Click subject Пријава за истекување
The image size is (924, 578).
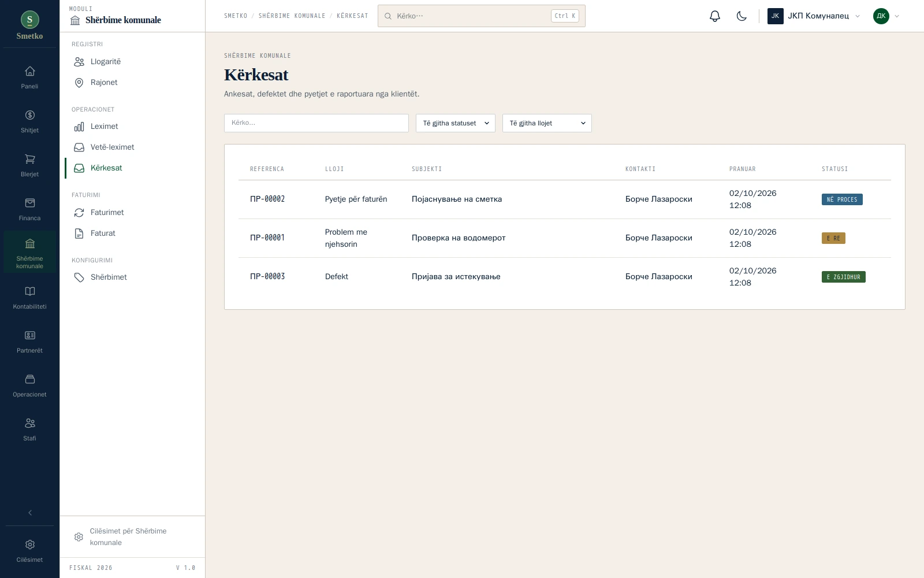tap(456, 277)
